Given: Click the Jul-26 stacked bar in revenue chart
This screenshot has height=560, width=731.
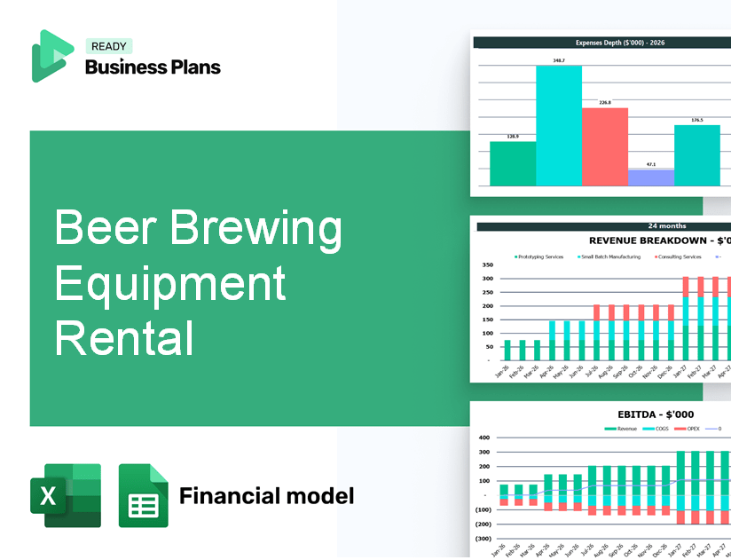Looking at the screenshot, I should [596, 333].
